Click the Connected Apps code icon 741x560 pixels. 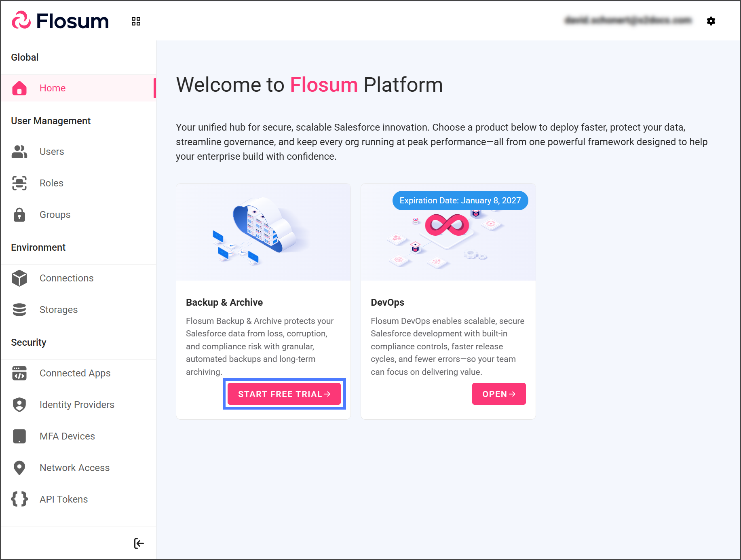pyautogui.click(x=19, y=373)
